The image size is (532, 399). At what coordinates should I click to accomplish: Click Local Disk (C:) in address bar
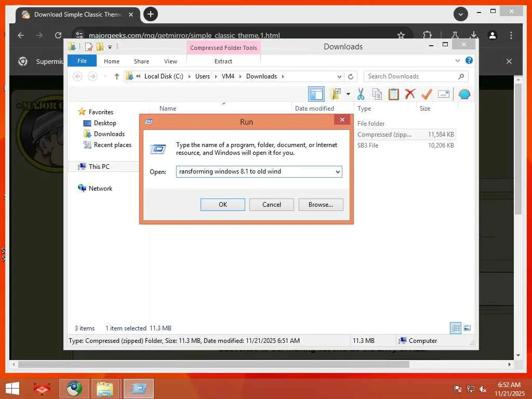[164, 76]
